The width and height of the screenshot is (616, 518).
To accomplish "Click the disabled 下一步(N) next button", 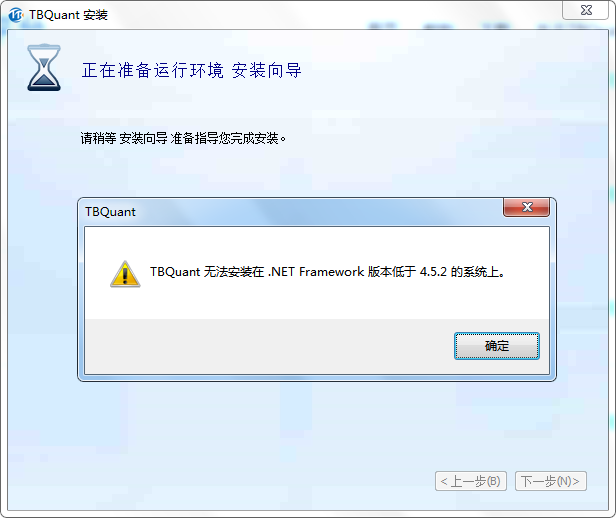I will point(550,481).
